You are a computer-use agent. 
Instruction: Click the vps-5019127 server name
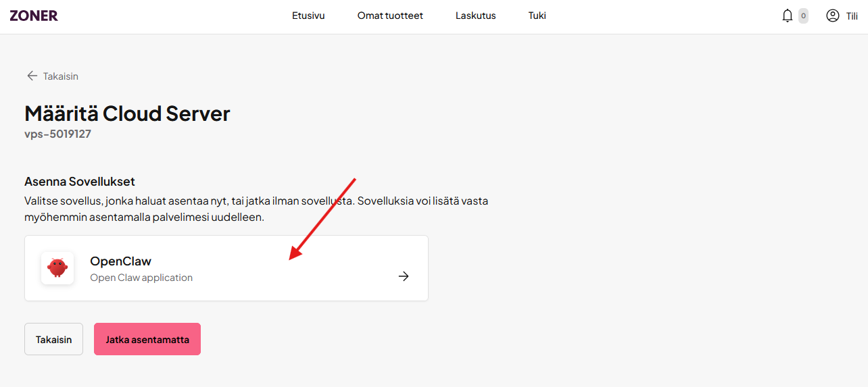pos(57,134)
